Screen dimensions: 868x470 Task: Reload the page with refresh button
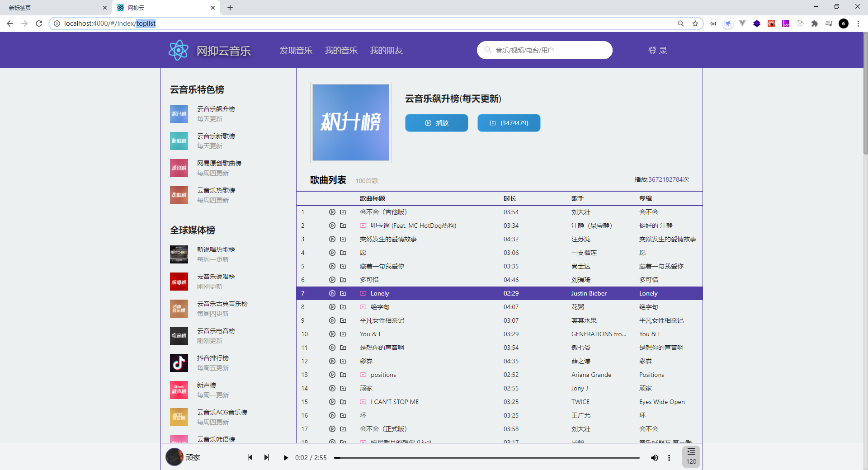coord(39,23)
